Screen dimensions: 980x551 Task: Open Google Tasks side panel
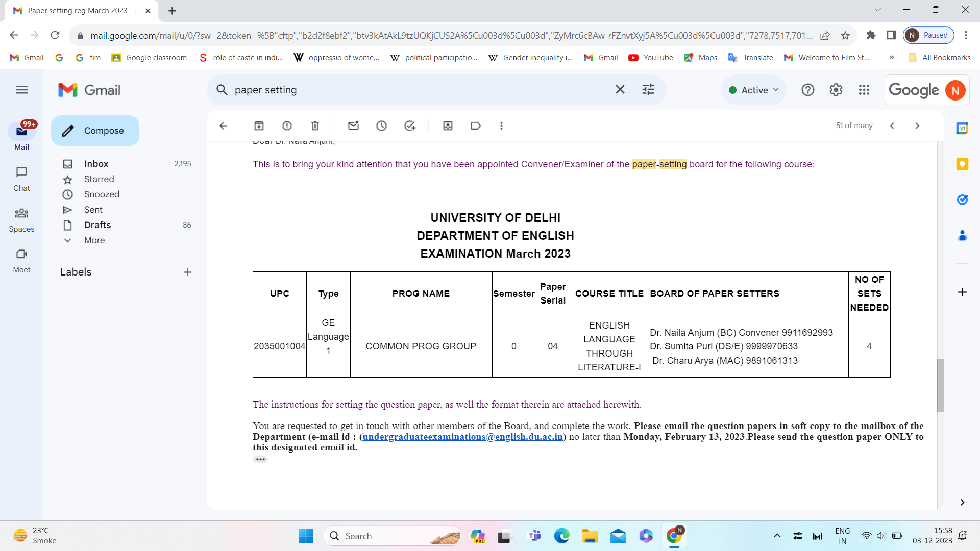point(962,199)
